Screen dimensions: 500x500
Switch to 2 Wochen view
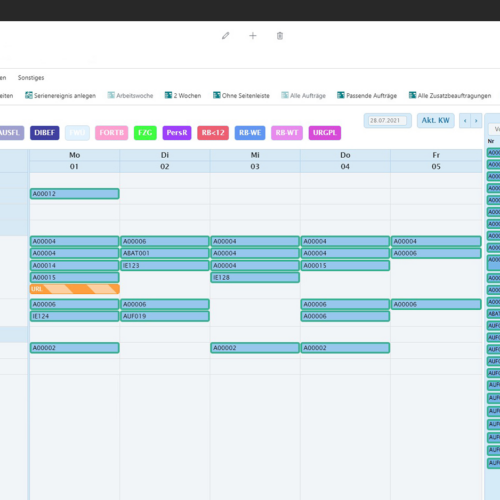pyautogui.click(x=183, y=96)
